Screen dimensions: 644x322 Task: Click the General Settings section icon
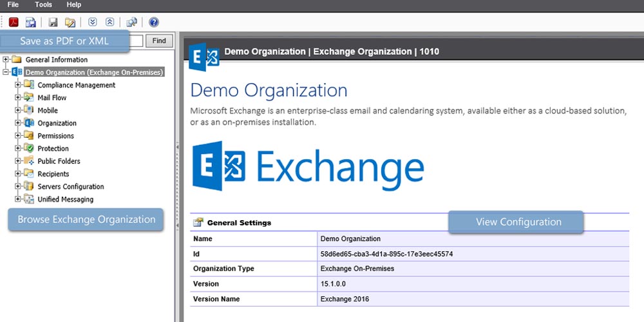click(x=198, y=223)
